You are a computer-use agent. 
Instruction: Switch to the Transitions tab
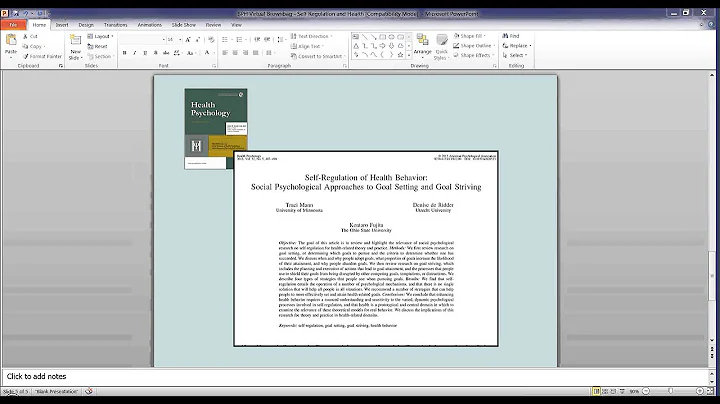pyautogui.click(x=115, y=25)
